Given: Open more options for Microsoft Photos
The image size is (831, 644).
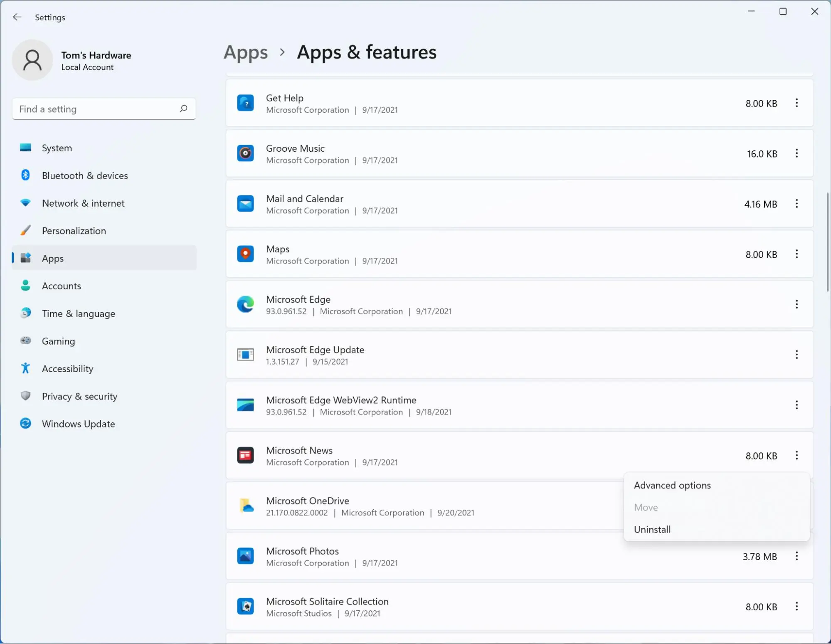Looking at the screenshot, I should click(x=796, y=556).
